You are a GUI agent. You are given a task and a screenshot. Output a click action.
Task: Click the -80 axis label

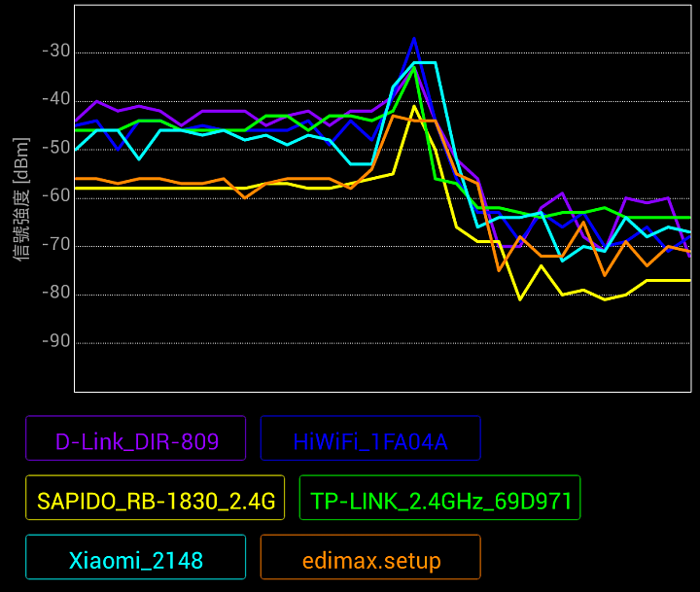pos(56,293)
